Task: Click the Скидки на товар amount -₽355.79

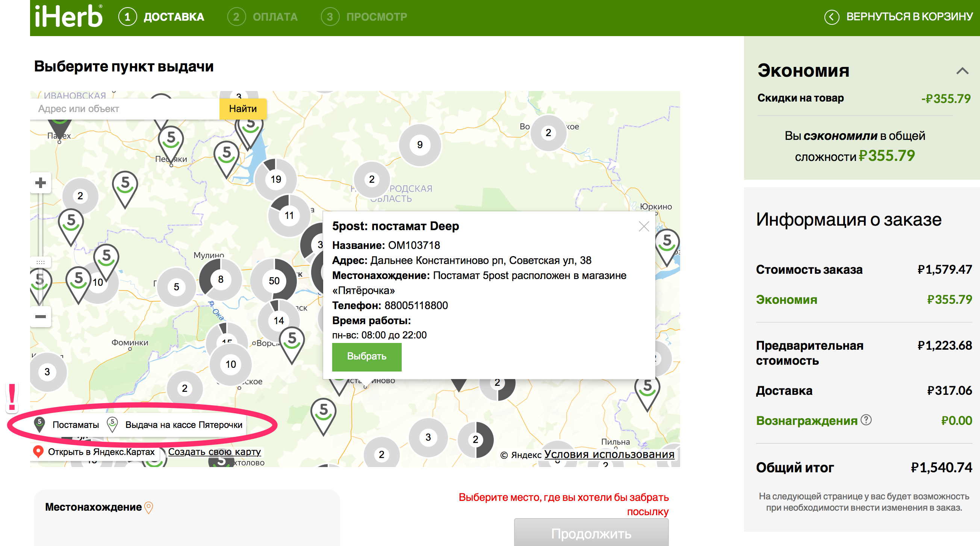Action: (x=946, y=99)
